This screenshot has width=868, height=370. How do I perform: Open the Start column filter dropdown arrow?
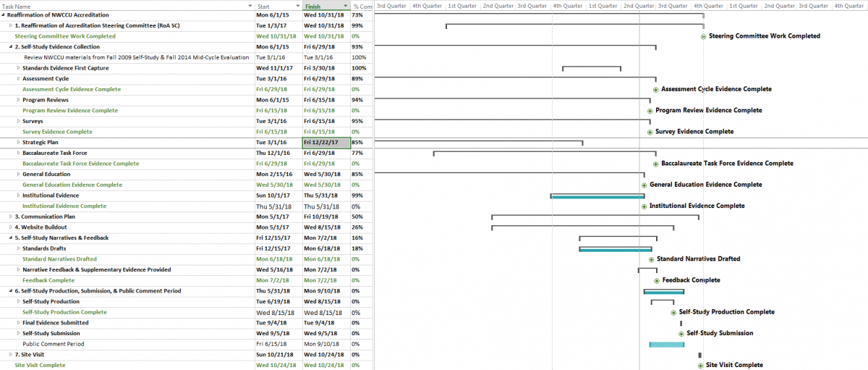pos(297,7)
